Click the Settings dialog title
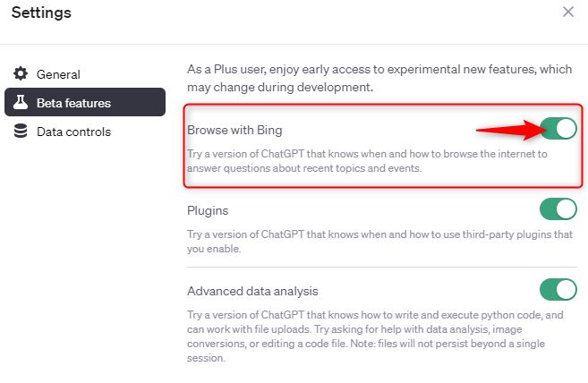This screenshot has width=588, height=383. (41, 13)
